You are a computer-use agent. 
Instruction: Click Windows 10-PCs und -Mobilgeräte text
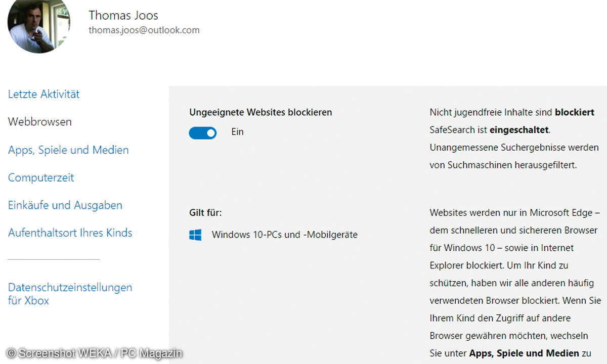point(285,235)
